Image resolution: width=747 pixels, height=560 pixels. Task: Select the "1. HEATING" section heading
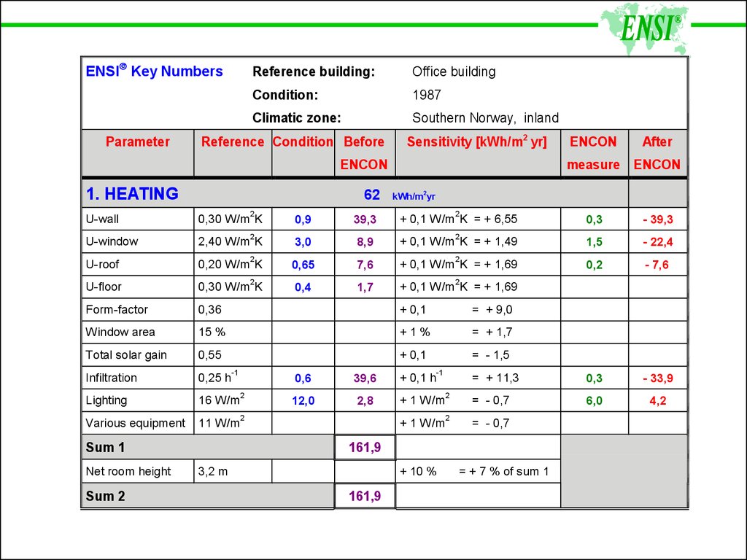pos(132,194)
